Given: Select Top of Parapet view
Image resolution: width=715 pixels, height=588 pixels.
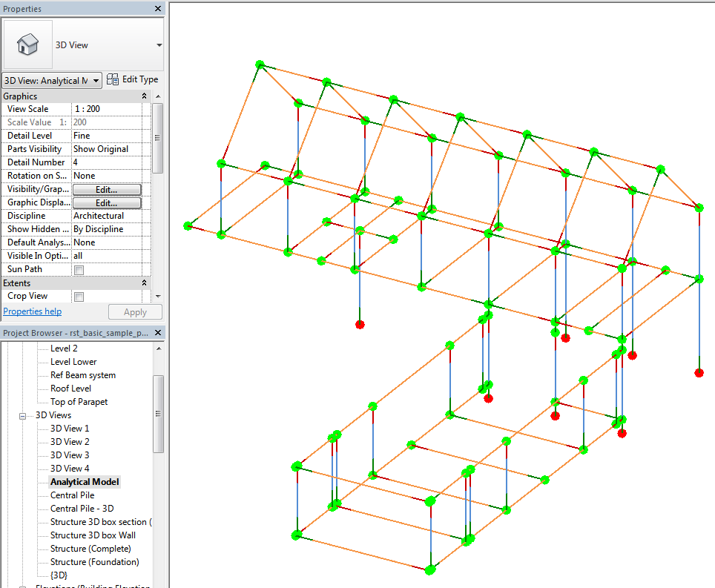Looking at the screenshot, I should click(79, 402).
